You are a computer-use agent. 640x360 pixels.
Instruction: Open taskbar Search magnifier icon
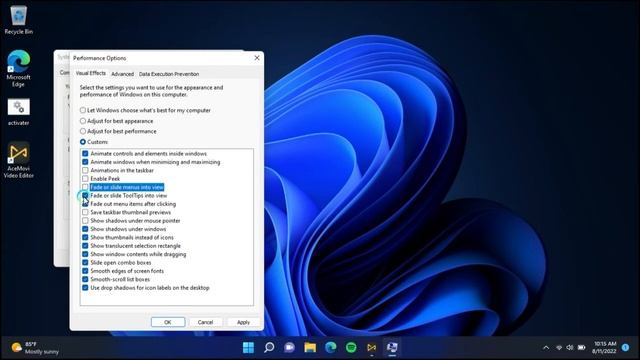pyautogui.click(x=269, y=347)
